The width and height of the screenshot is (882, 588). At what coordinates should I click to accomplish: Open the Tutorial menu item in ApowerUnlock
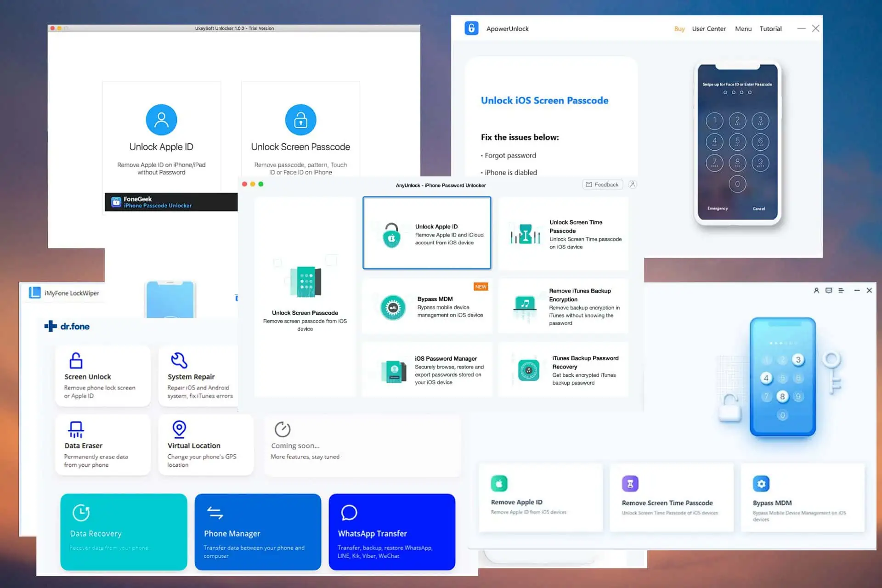point(770,29)
